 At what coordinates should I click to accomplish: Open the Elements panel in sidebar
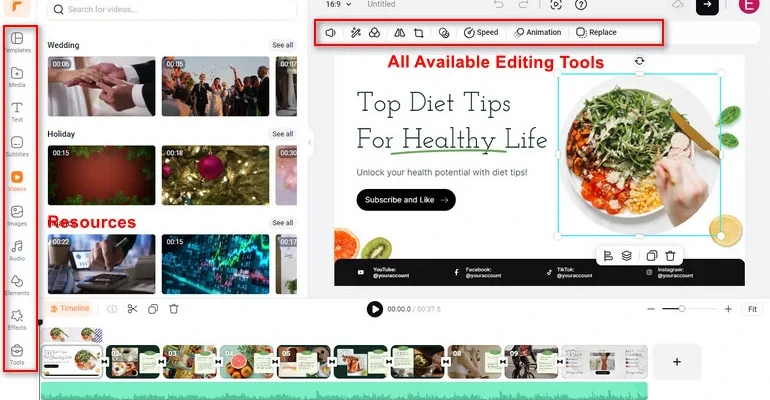[17, 285]
